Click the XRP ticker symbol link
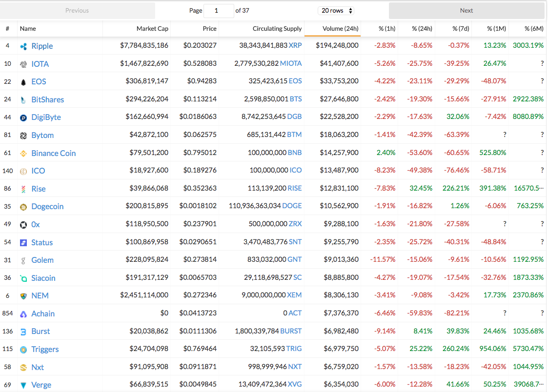548x392 pixels. tap(295, 45)
